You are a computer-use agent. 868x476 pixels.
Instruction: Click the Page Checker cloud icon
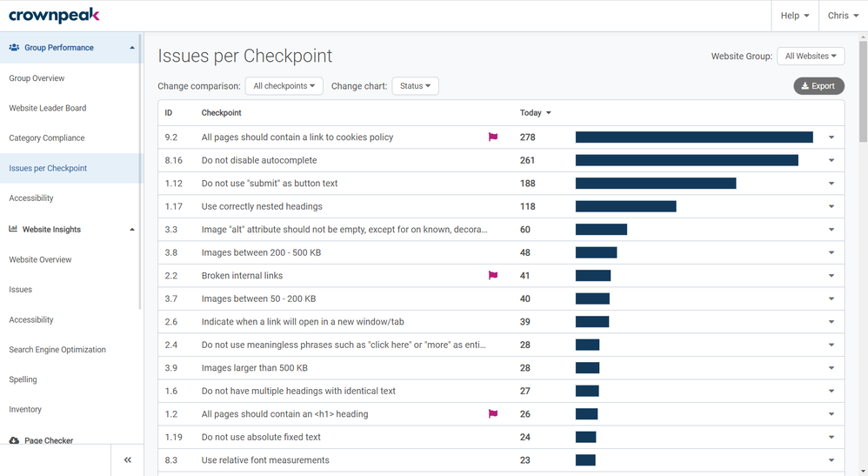click(15, 440)
